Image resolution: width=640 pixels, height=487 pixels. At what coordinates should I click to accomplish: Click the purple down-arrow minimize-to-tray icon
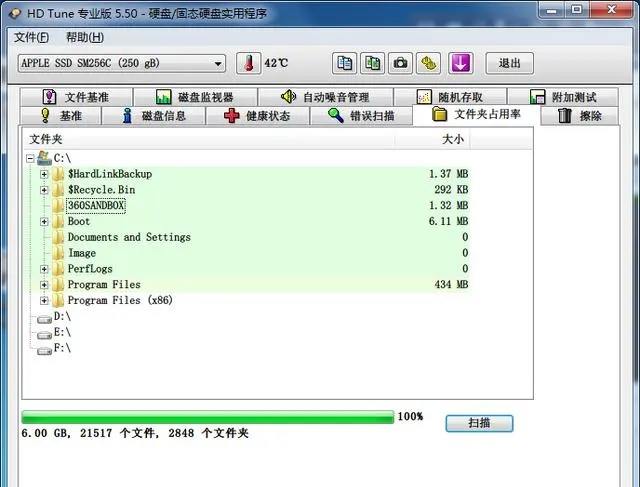460,63
